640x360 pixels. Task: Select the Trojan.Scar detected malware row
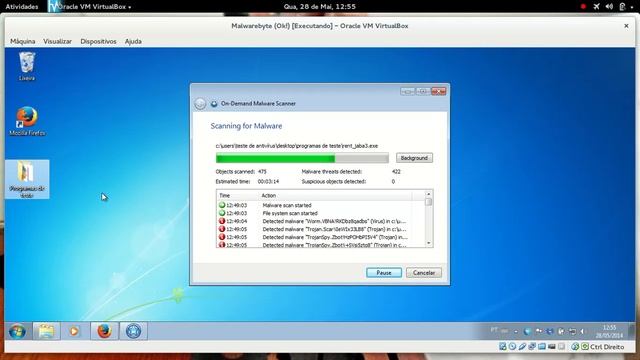pos(320,229)
